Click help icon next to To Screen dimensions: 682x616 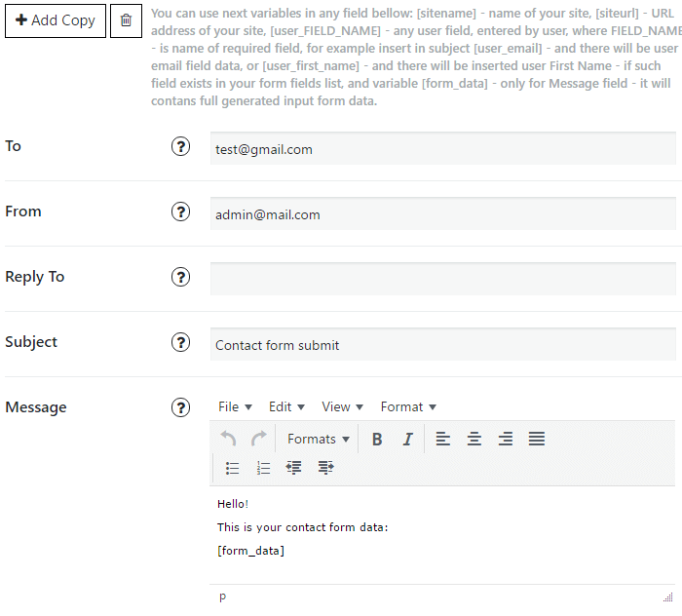click(180, 146)
